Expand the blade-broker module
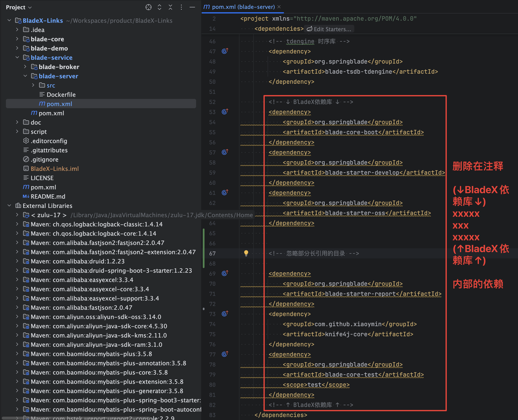The image size is (518, 420). coord(25,66)
